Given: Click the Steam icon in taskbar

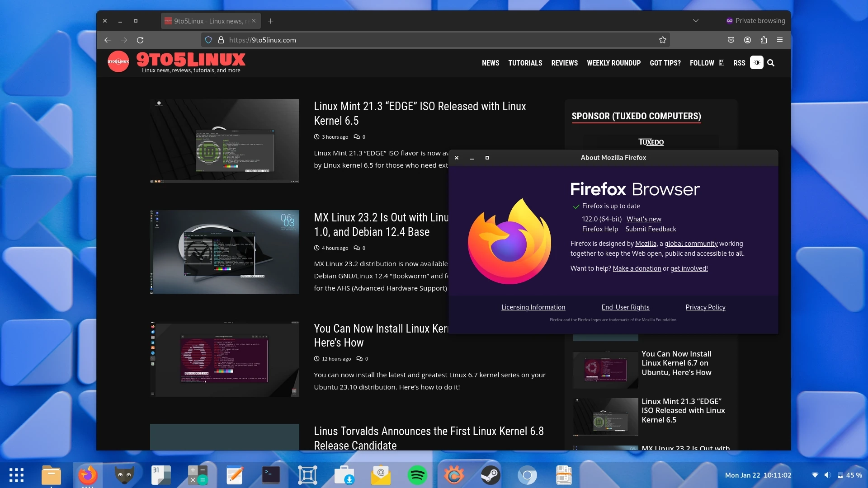Looking at the screenshot, I should pos(490,475).
